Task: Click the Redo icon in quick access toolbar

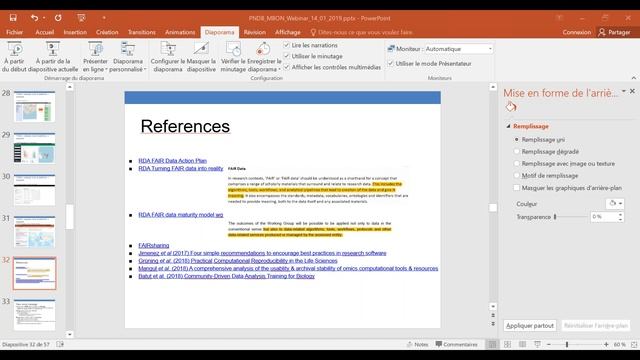Action: click(58, 18)
